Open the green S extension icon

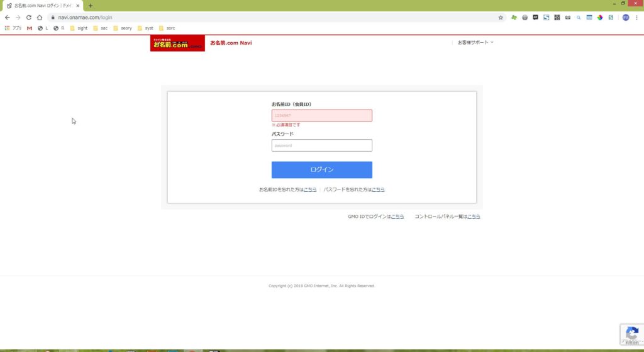click(611, 17)
